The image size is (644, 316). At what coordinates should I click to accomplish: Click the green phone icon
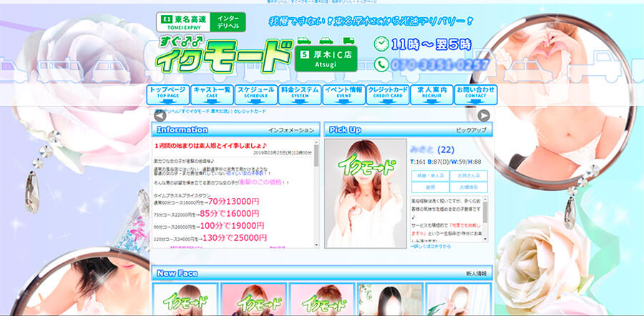click(381, 64)
